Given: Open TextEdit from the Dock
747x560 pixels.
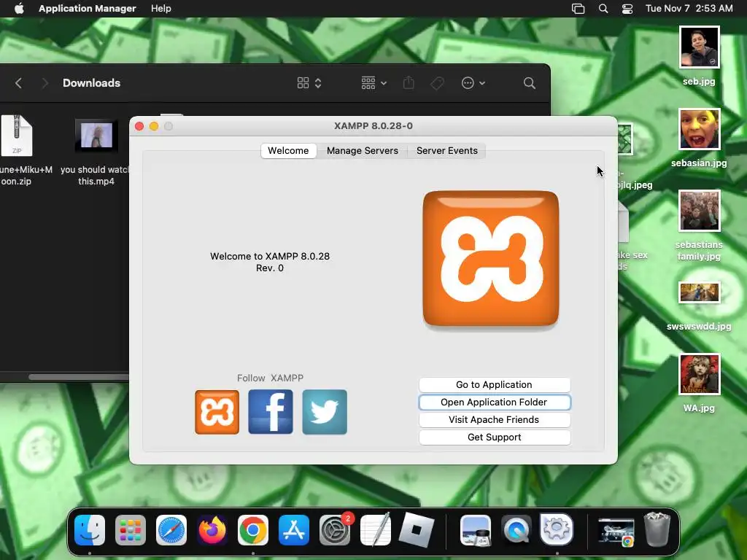Looking at the screenshot, I should click(x=376, y=530).
